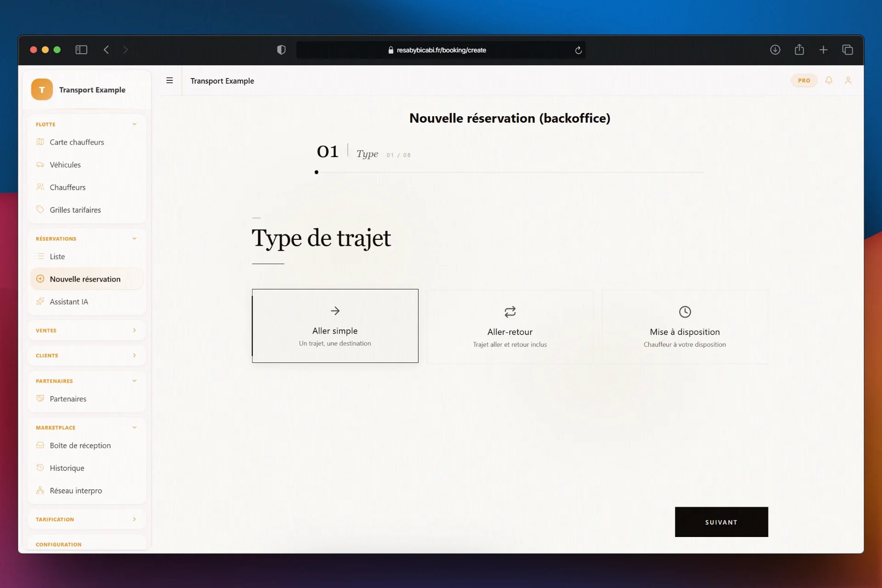Click the Safari privacy shield icon
The height and width of the screenshot is (588, 882).
(281, 50)
